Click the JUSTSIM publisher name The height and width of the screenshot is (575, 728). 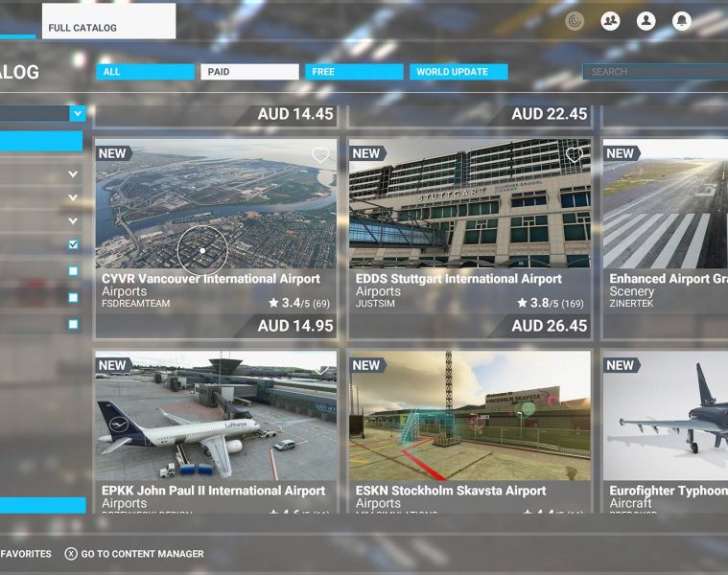click(x=375, y=303)
